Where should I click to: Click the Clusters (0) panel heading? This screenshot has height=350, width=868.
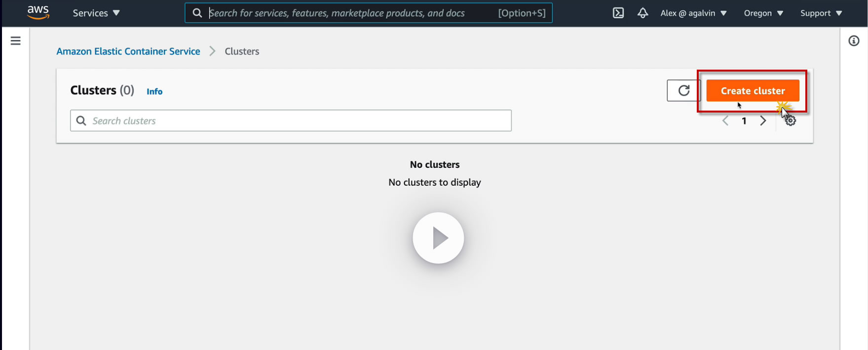pos(102,90)
